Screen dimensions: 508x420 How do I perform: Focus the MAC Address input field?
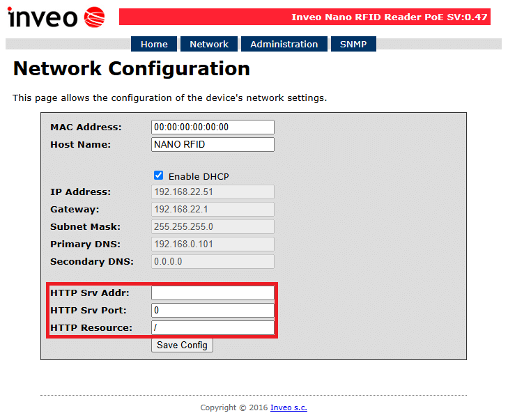[213, 127]
